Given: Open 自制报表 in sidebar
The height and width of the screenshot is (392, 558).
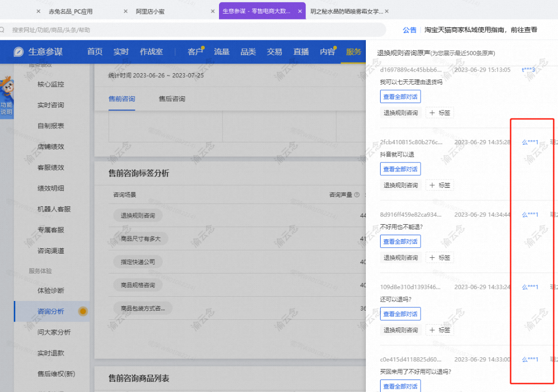Looking at the screenshot, I should 51,126.
